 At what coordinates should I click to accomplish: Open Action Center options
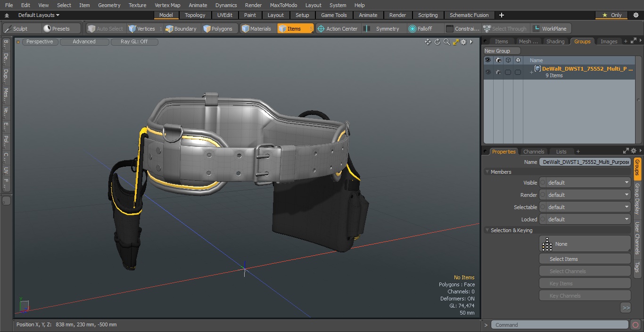(338, 29)
